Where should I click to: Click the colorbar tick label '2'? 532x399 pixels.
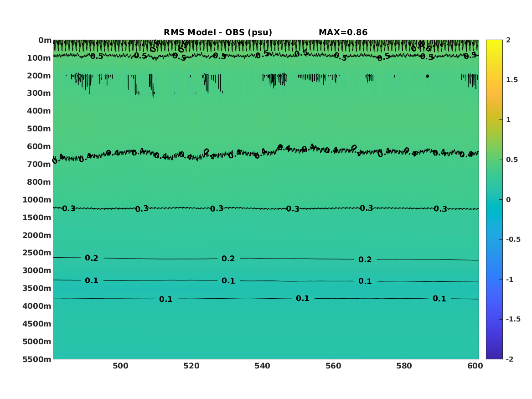click(x=508, y=40)
